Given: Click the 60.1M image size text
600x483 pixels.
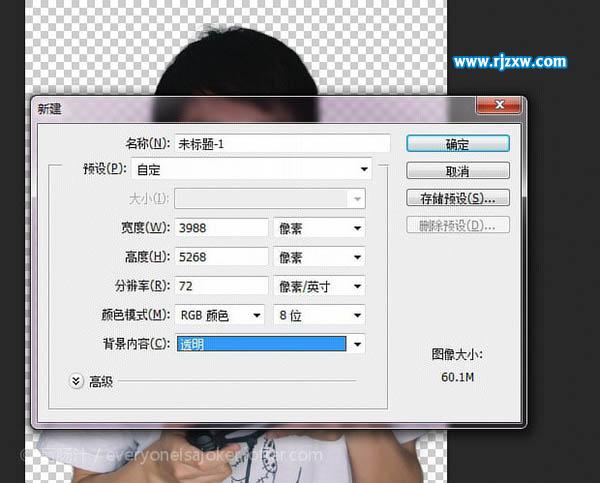Looking at the screenshot, I should (458, 377).
